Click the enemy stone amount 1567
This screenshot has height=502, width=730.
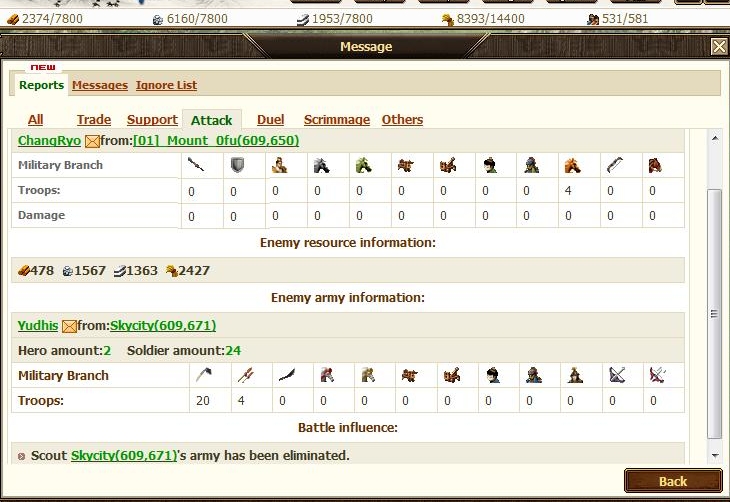[90, 271]
